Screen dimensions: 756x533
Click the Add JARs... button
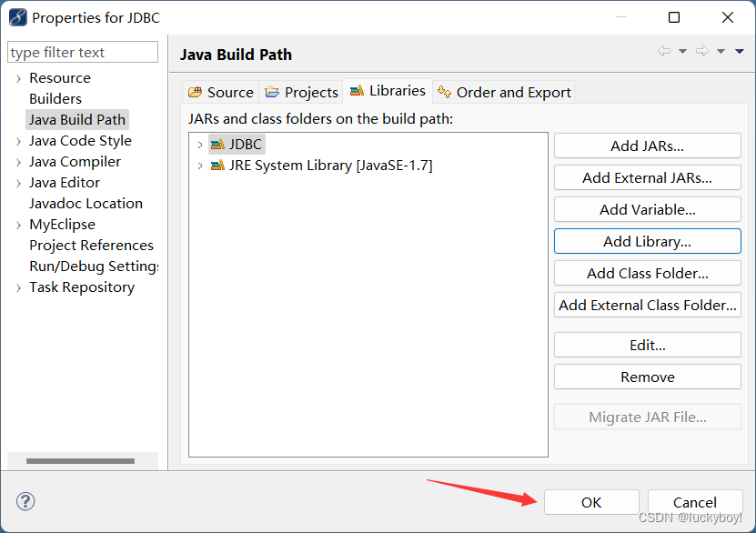click(x=647, y=146)
